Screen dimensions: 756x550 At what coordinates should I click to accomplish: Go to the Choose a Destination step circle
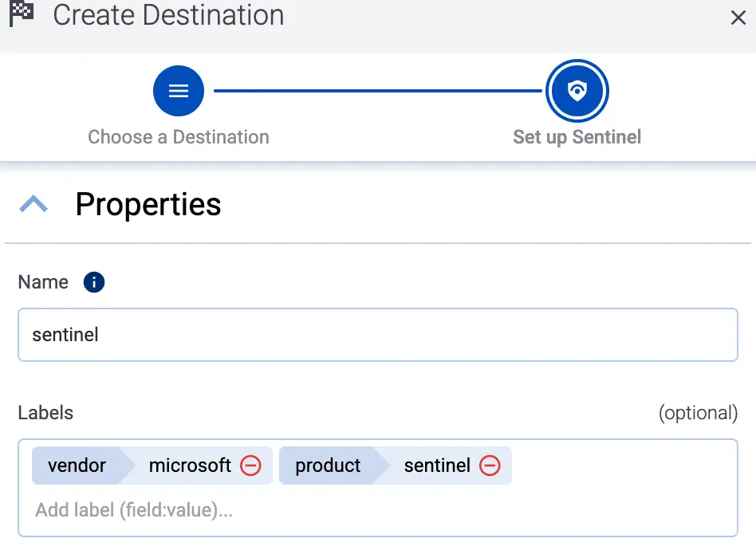click(179, 91)
